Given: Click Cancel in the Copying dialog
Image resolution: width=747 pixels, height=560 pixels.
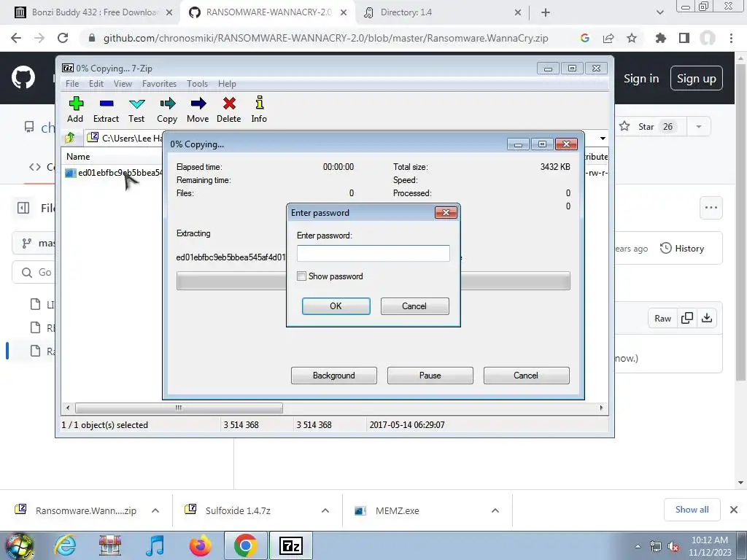Looking at the screenshot, I should [527, 376].
